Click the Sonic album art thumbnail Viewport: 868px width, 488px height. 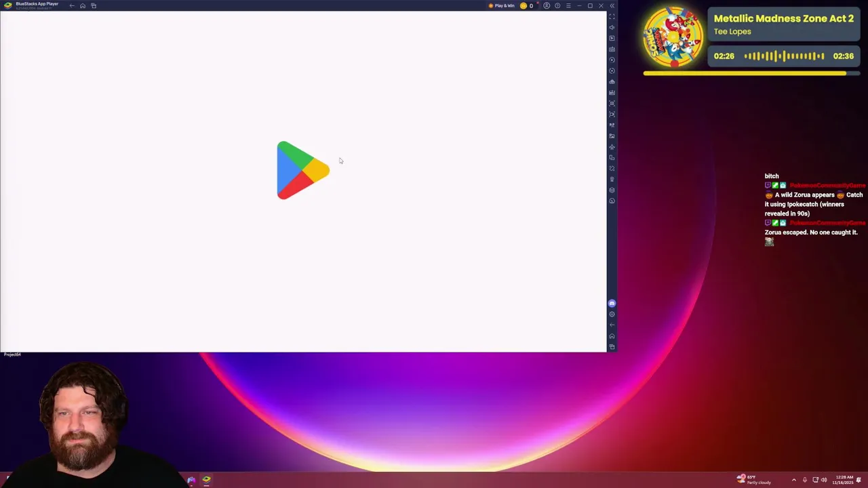pyautogui.click(x=673, y=37)
